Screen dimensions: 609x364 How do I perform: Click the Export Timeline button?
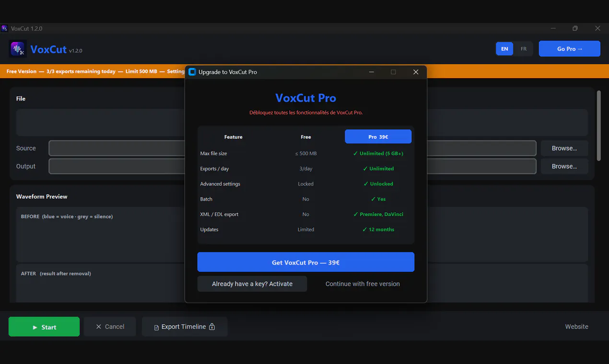point(184,327)
